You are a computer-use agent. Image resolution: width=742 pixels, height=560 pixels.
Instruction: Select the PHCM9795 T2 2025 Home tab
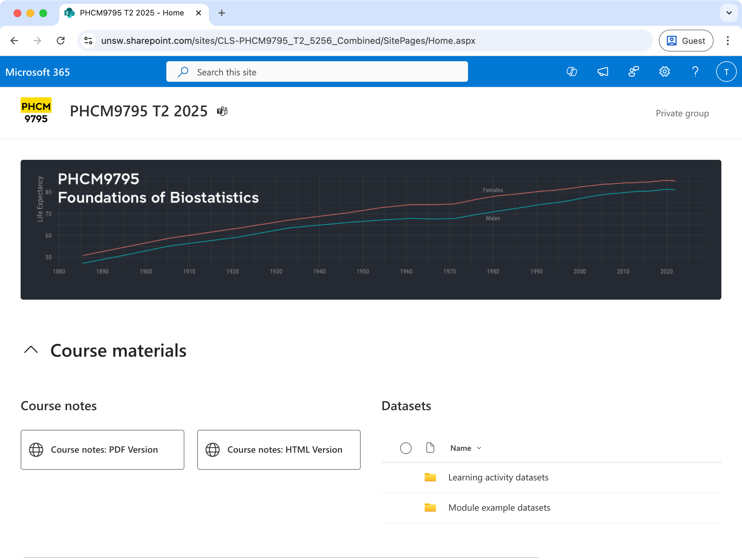pos(132,13)
